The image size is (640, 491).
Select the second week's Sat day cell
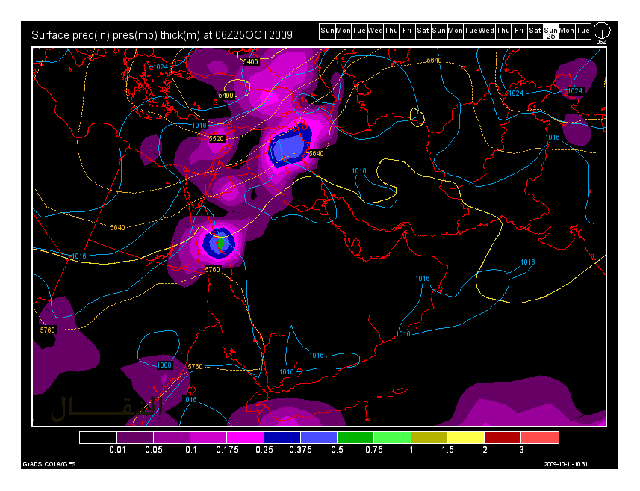click(x=535, y=31)
